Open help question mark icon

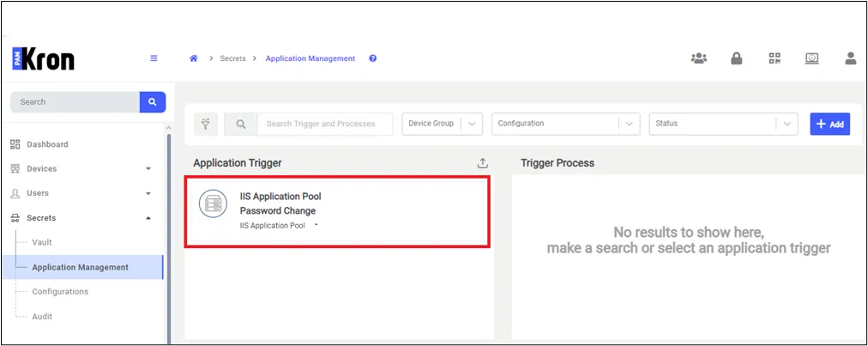click(x=373, y=58)
